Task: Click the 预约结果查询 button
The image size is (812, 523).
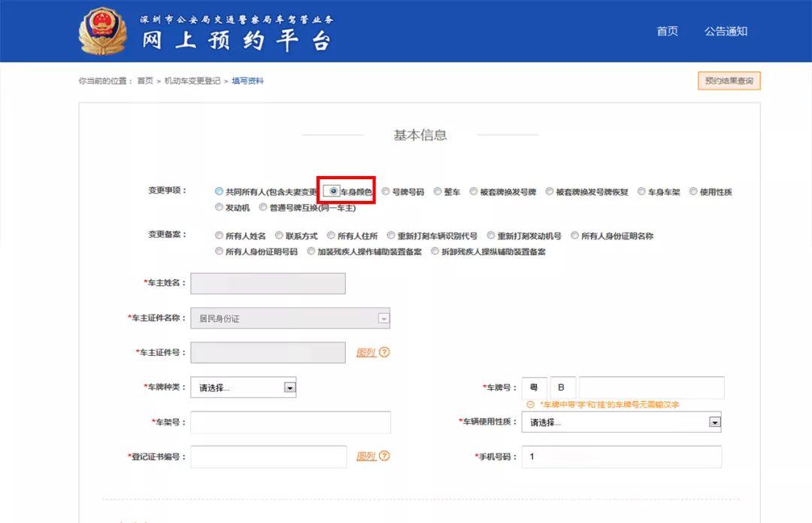Action: click(729, 81)
